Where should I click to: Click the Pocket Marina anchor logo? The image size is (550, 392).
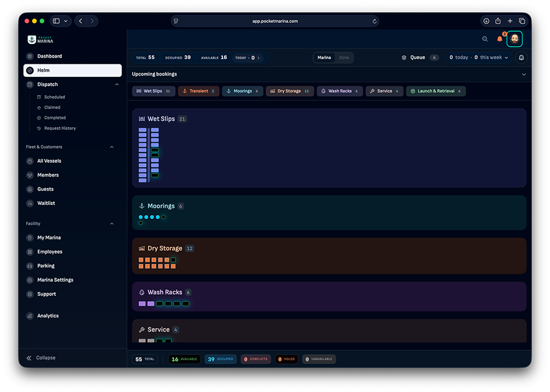click(x=32, y=39)
